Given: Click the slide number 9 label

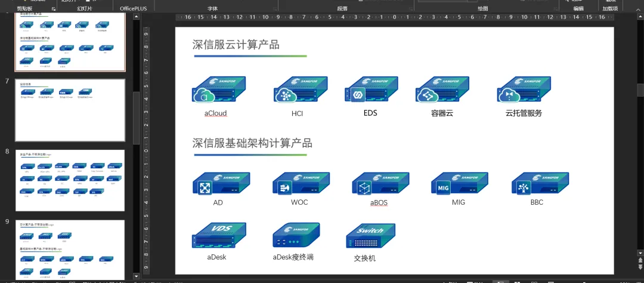Looking at the screenshot, I should pyautogui.click(x=7, y=222).
